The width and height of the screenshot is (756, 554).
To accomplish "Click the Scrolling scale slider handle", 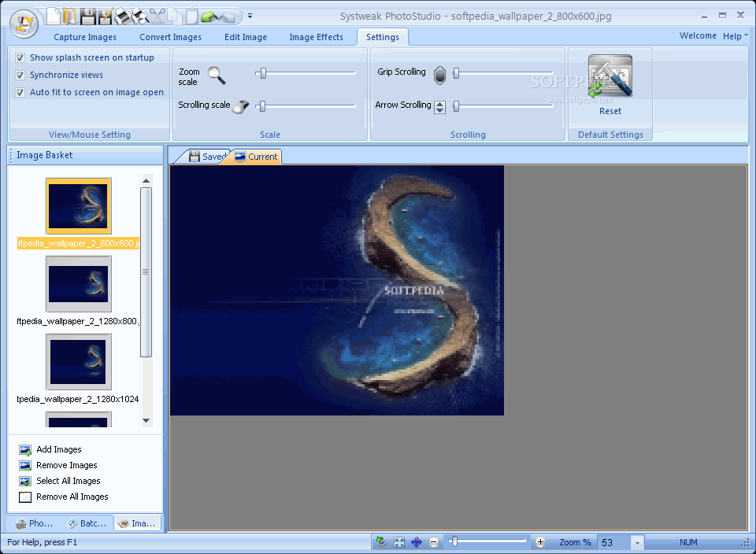I will 262,106.
